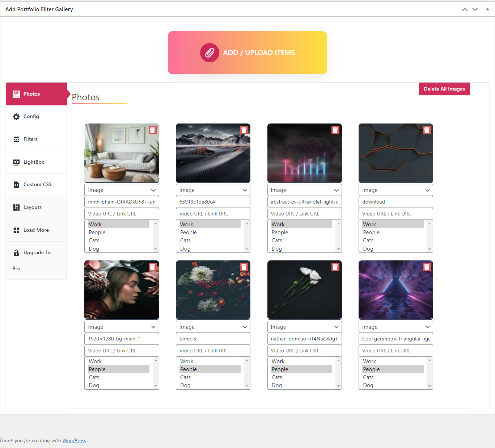This screenshot has height=448, width=495.
Task: Select Work filter in the 'download' item filter list
Action: [x=393, y=225]
